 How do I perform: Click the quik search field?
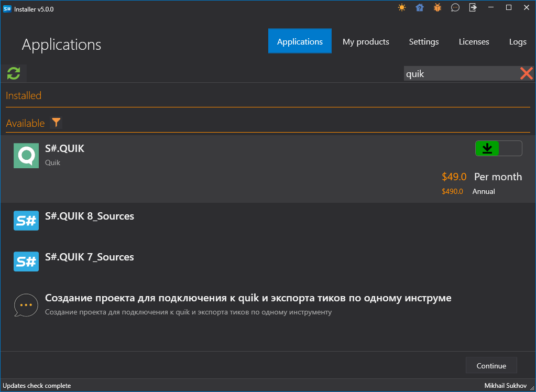(462, 73)
